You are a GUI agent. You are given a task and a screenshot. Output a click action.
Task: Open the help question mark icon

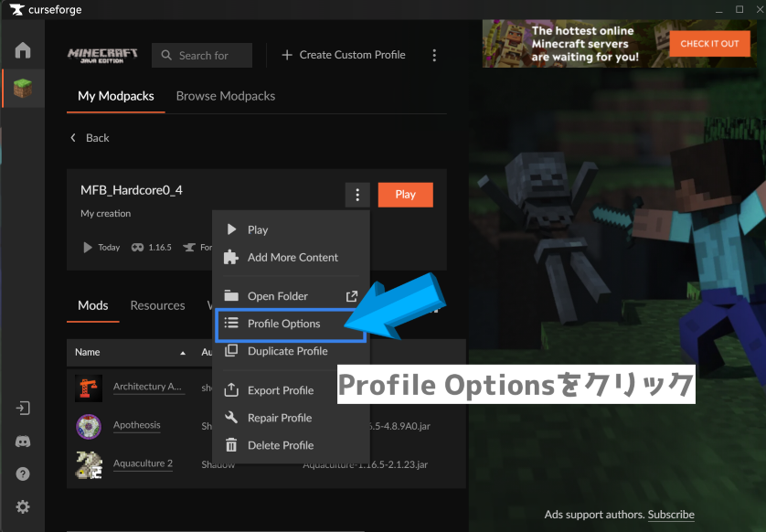23,473
